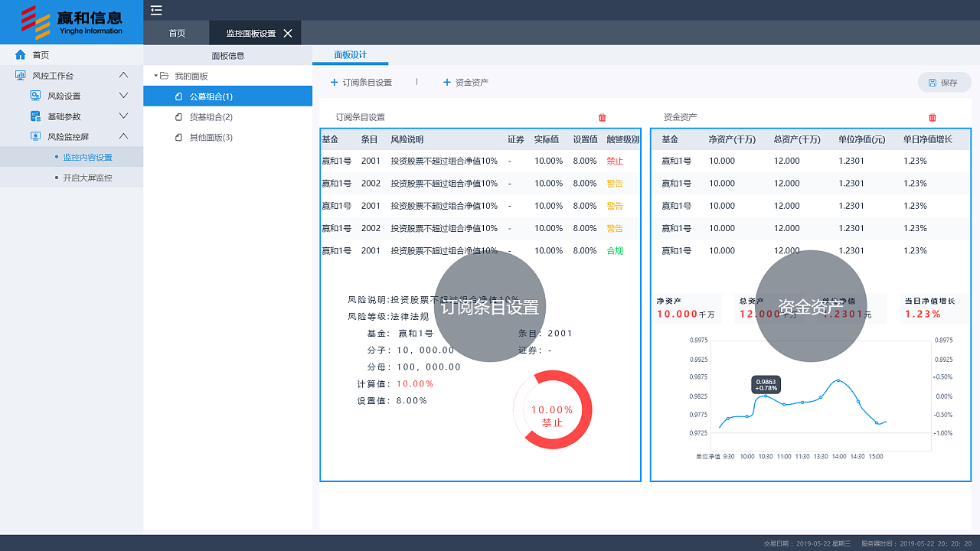980x551 pixels.
Task: Click the hamburger menu collapse icon
Action: (x=156, y=10)
